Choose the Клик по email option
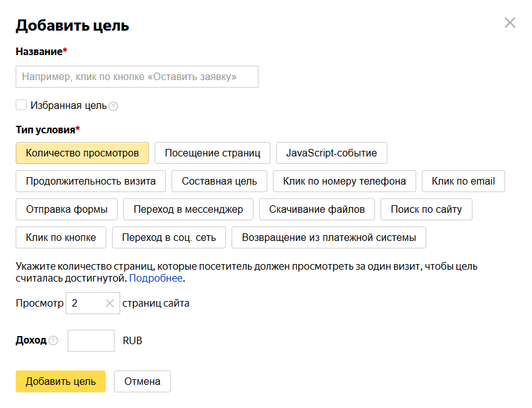 (x=463, y=181)
